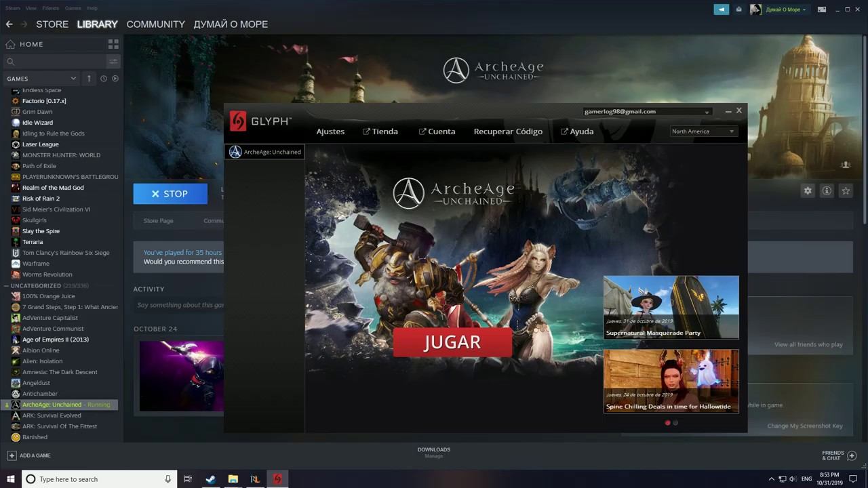This screenshot has height=488, width=868.
Task: Click Recuperar Código in Glyph
Action: (x=508, y=131)
